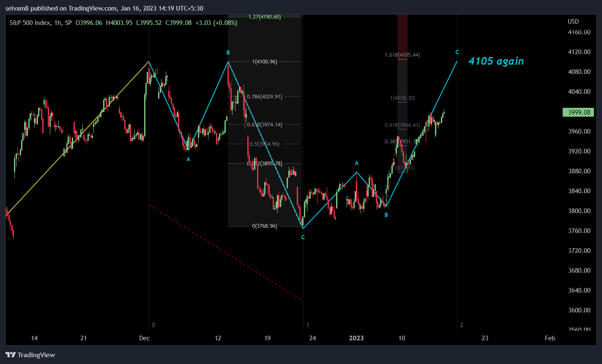Click the 4040.00 price axis label
Image resolution: width=602 pixels, height=364 pixels.
click(x=579, y=92)
